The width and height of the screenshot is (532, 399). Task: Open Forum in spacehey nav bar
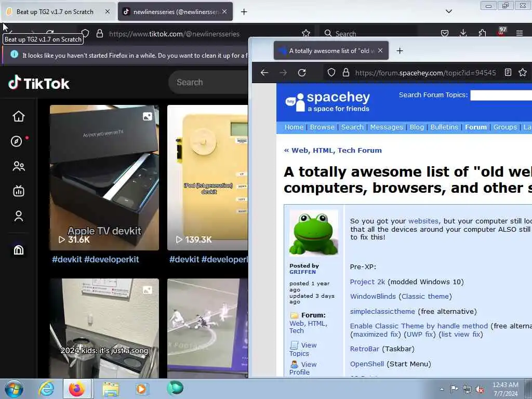point(476,127)
